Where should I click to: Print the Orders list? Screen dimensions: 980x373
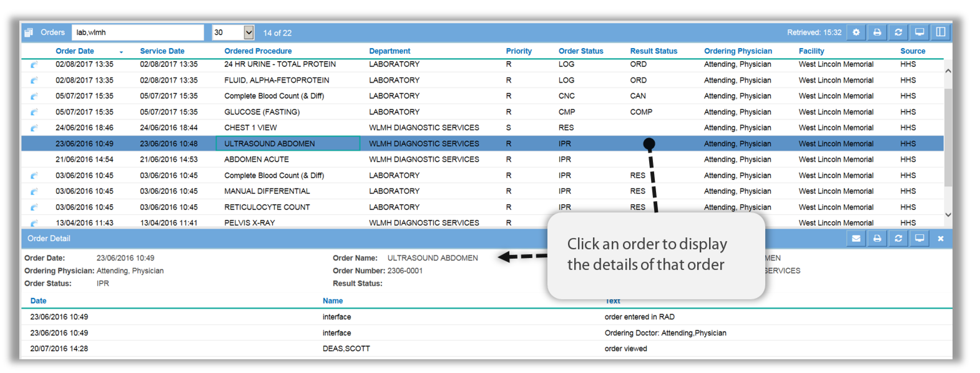pyautogui.click(x=877, y=32)
